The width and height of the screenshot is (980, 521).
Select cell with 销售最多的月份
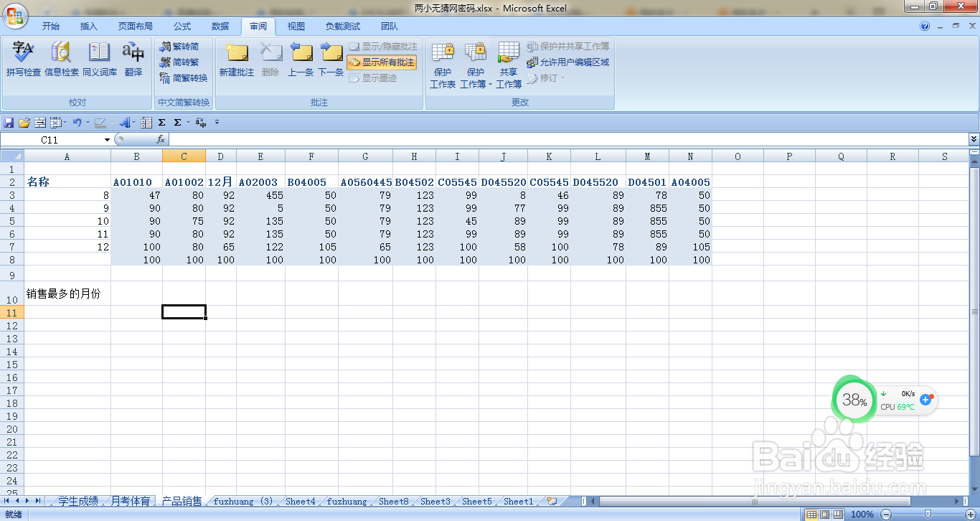coord(68,293)
